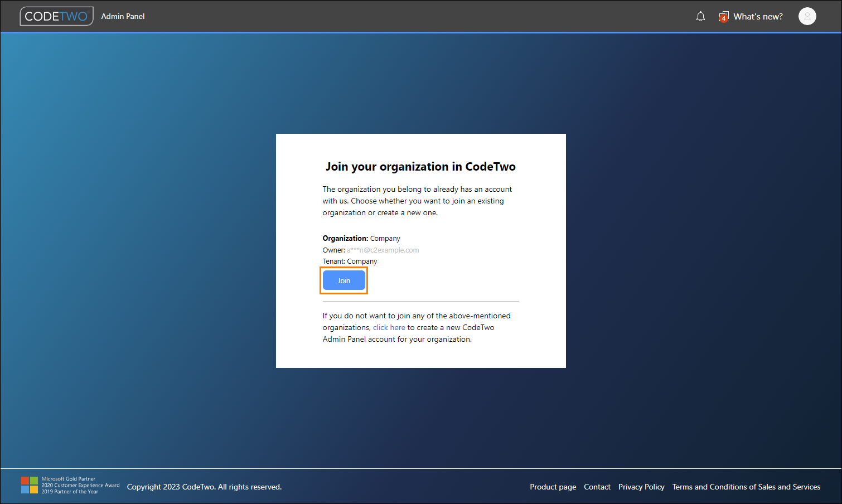842x504 pixels.
Task: Open the notifications bell
Action: point(700,17)
